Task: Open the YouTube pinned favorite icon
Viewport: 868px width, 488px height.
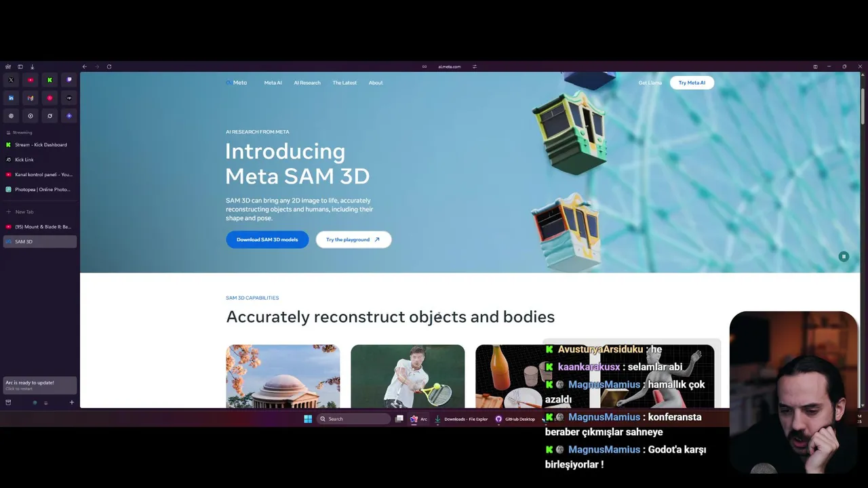Action: [31, 80]
